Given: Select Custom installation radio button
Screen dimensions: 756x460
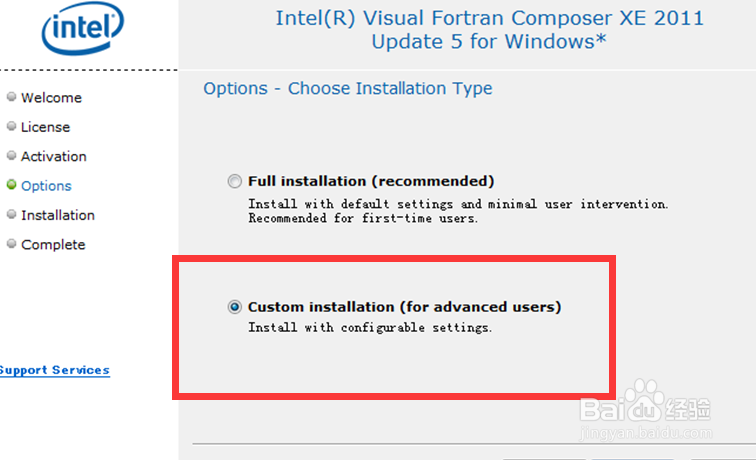Looking at the screenshot, I should pos(235,307).
